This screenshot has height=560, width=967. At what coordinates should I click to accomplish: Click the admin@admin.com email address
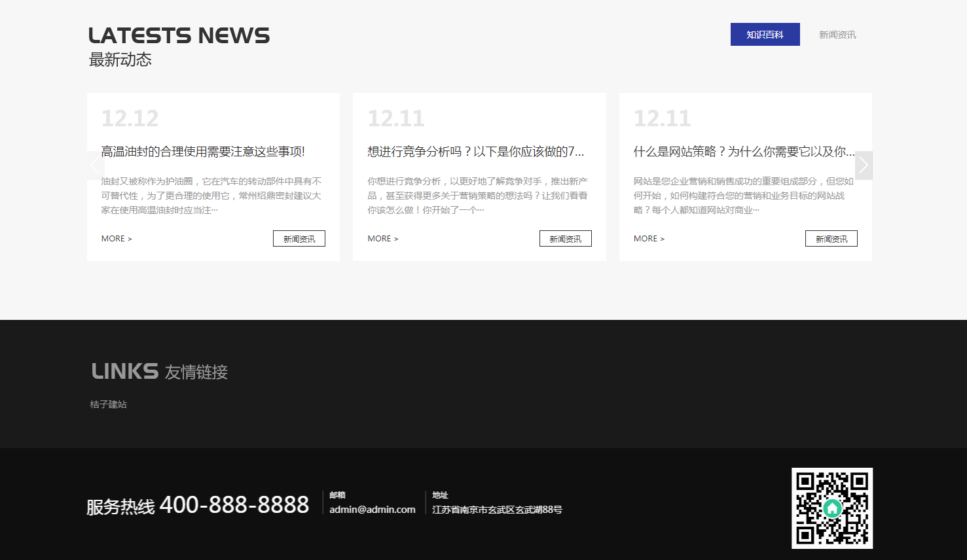372,510
